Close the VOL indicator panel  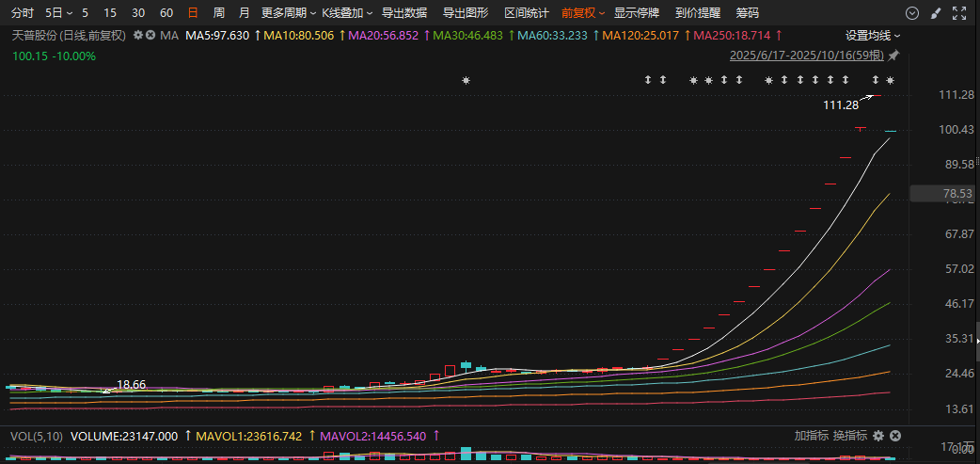click(x=895, y=436)
